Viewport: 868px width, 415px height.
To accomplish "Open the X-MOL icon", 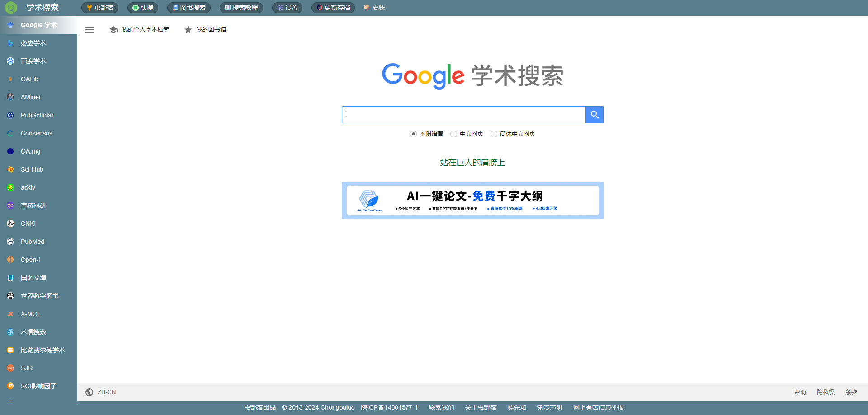I will coord(10,314).
